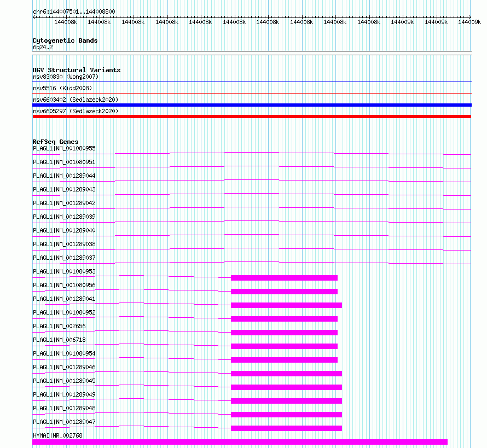Open transcript PLAGL1|NM_001289049
This screenshot has width=487, height=448.
[64, 394]
